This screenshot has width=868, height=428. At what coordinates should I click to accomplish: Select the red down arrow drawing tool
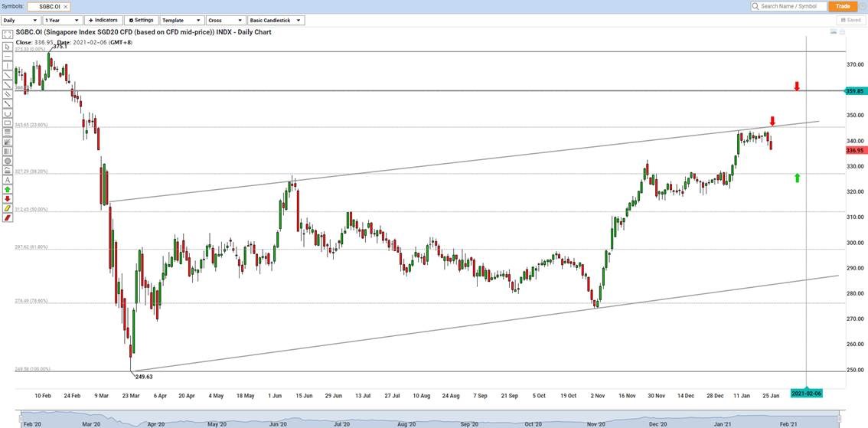coord(7,198)
